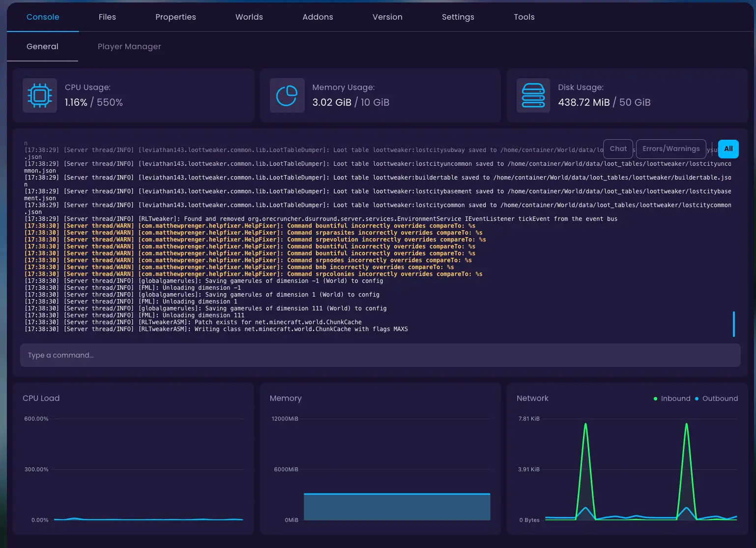Toggle the Inbound network legend
Image resolution: width=756 pixels, height=548 pixels.
click(672, 398)
